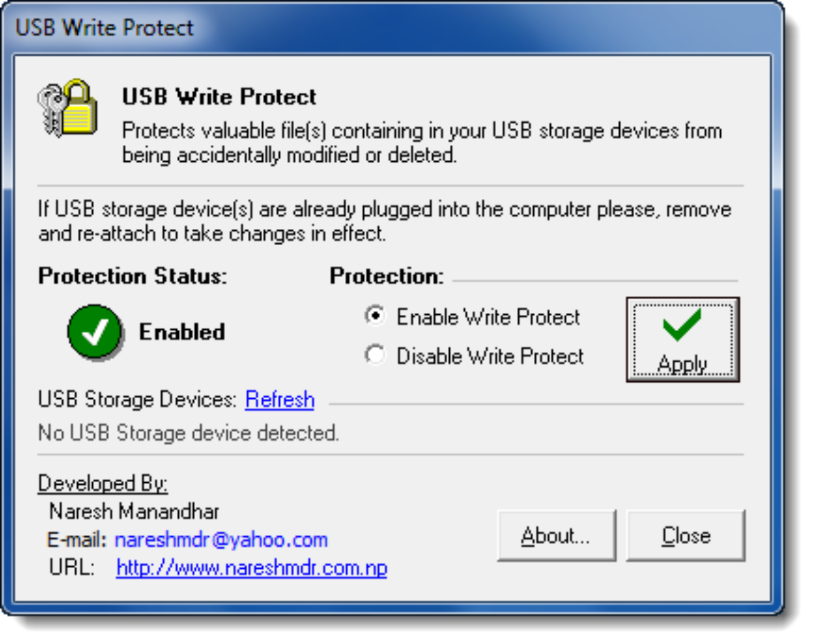Click the nareshmdr@yahoo.com email link
813x644 pixels.
point(222,540)
